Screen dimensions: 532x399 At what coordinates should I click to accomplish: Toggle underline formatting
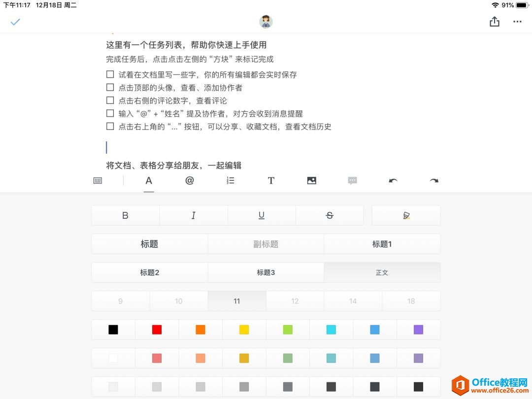[262, 215]
